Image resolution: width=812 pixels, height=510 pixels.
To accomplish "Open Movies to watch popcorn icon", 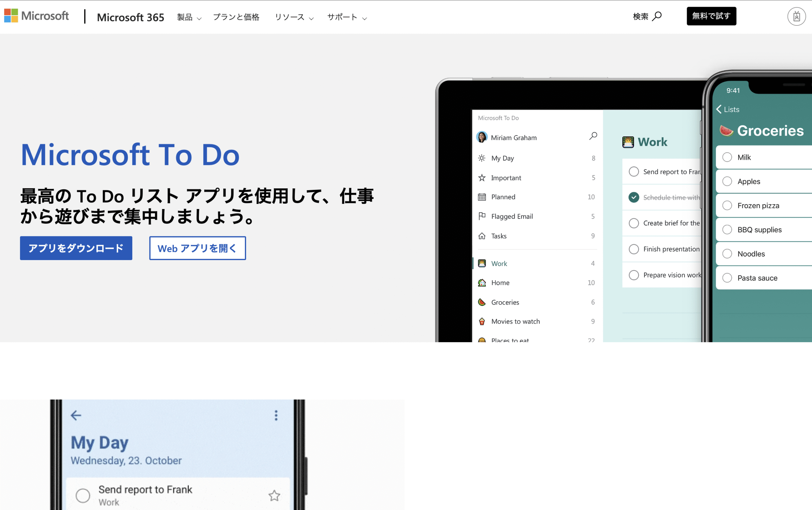I will [x=482, y=321].
